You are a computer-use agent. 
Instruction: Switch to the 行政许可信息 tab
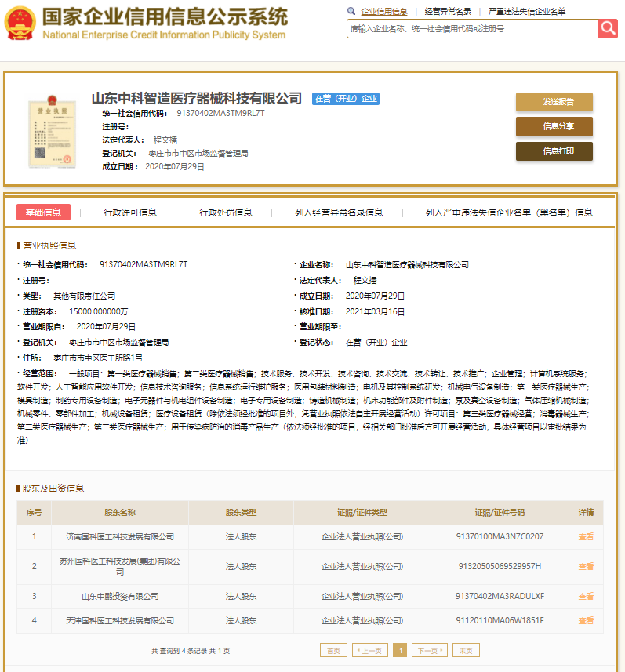tap(130, 212)
